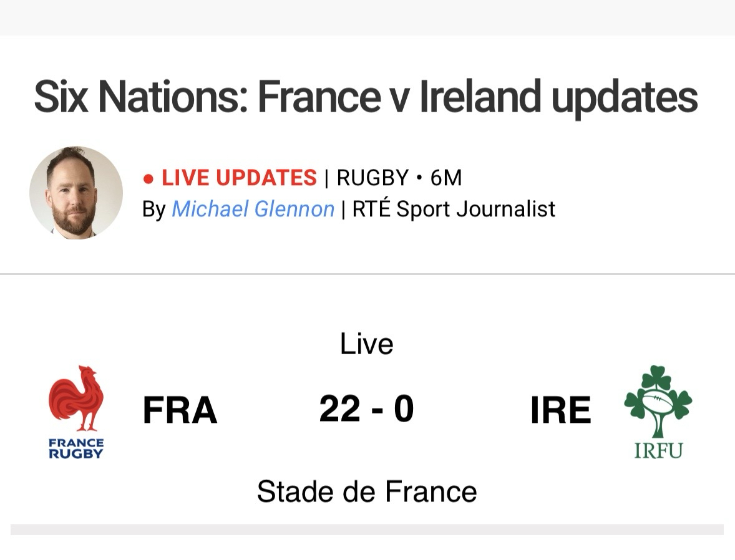Image resolution: width=735 pixels, height=560 pixels.
Task: Click the red live indicator dot
Action: [x=148, y=180]
